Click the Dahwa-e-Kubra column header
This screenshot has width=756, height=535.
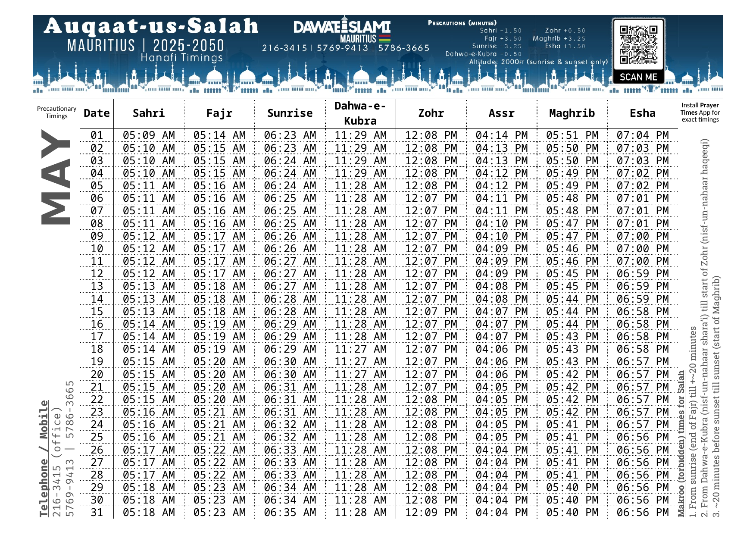click(x=360, y=113)
